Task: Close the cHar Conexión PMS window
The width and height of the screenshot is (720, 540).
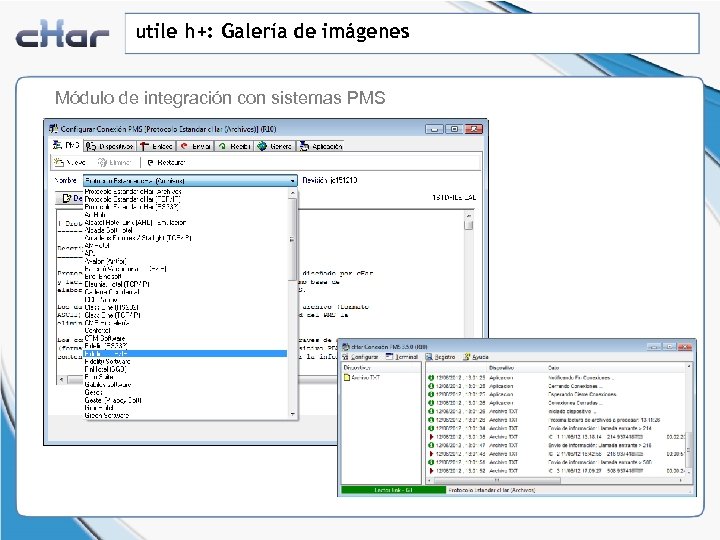Action: (x=684, y=347)
